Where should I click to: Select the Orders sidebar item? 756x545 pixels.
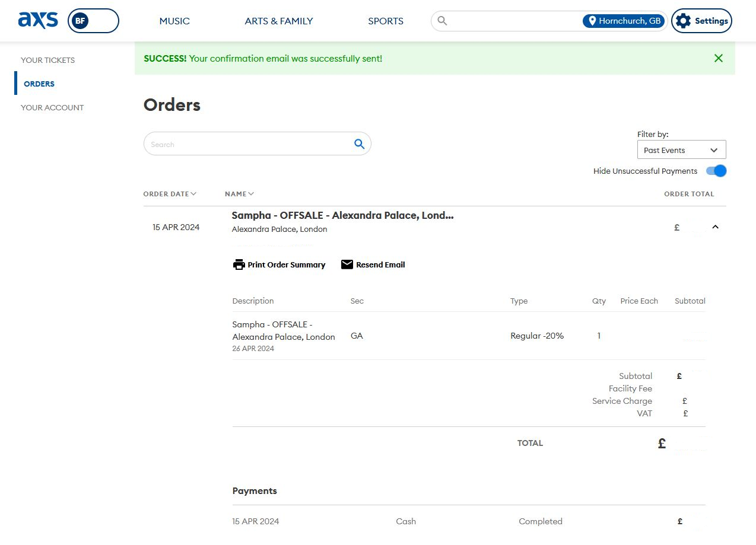[39, 84]
